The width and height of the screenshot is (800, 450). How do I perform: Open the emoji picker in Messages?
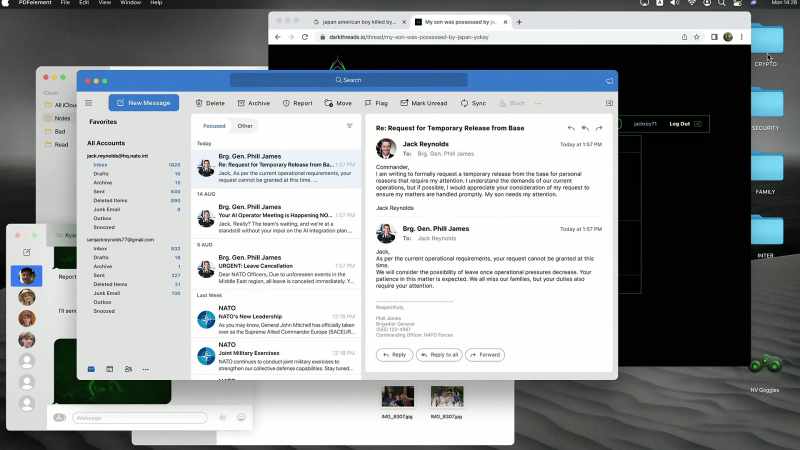tap(241, 417)
